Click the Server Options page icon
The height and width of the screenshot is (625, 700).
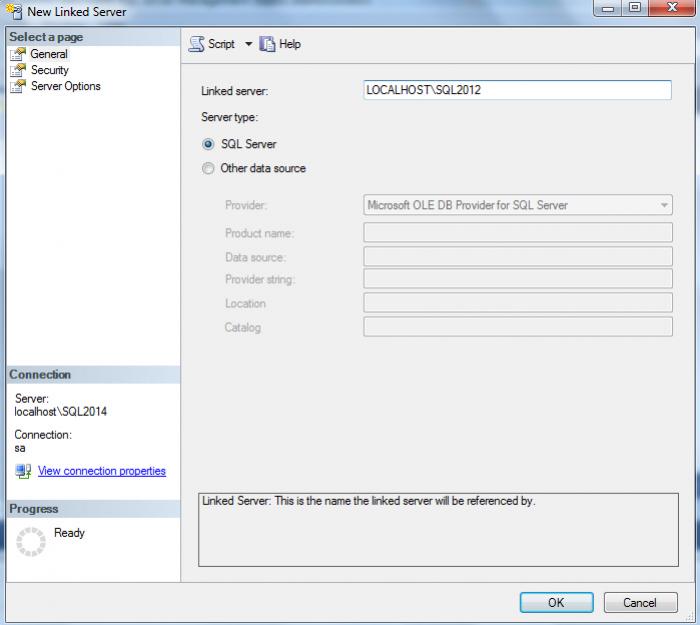(18, 86)
